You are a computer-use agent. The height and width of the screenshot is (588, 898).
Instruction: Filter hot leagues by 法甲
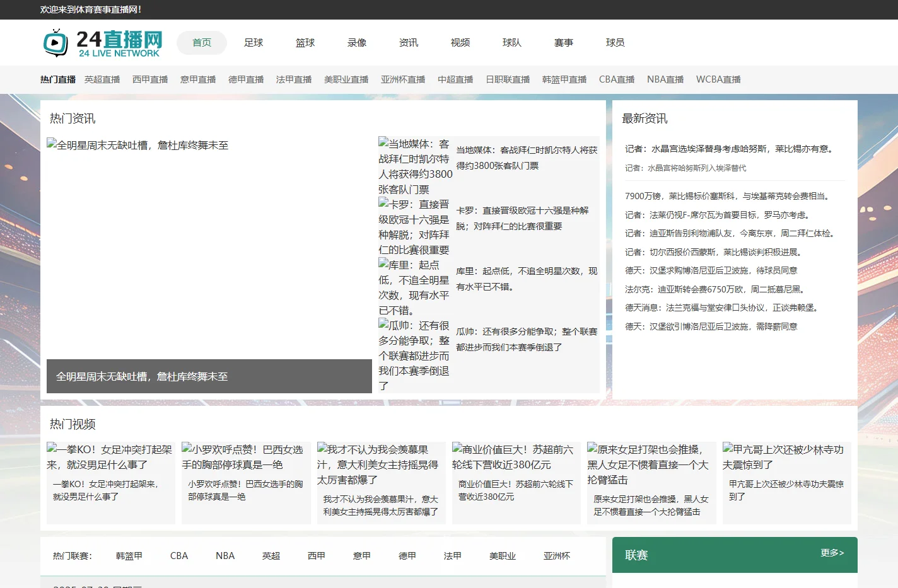453,556
